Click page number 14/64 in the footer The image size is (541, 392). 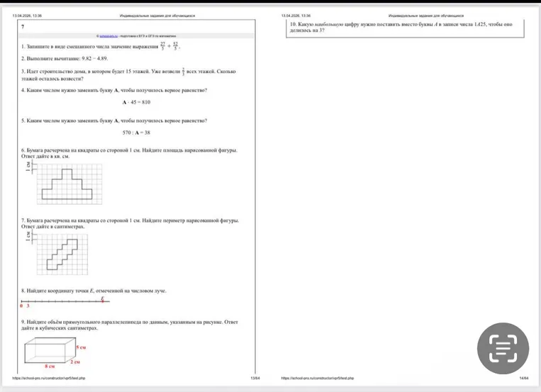[x=523, y=379]
